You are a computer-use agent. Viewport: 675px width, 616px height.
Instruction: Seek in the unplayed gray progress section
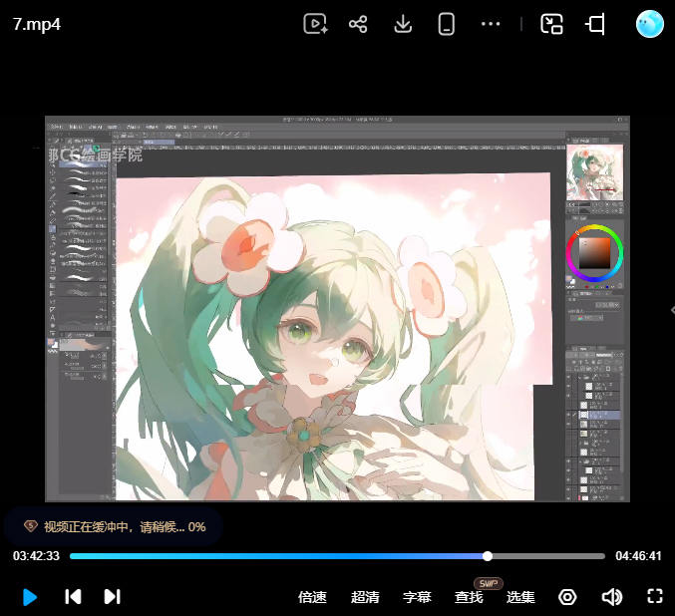click(548, 556)
